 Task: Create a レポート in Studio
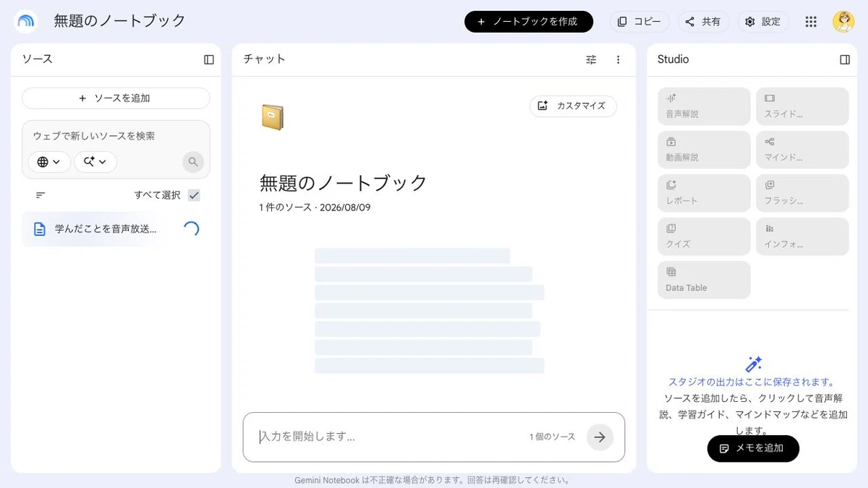(704, 193)
